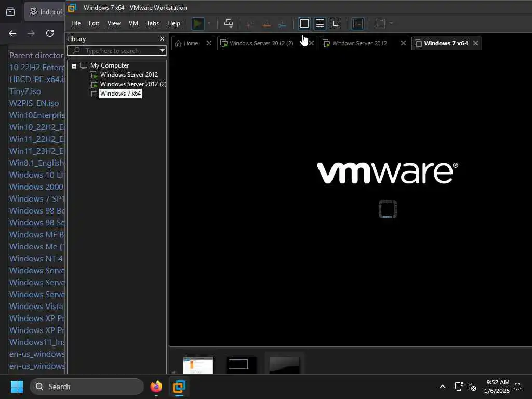Go forward in the browser window
Screen dimensions: 532x399
pyautogui.click(x=31, y=33)
